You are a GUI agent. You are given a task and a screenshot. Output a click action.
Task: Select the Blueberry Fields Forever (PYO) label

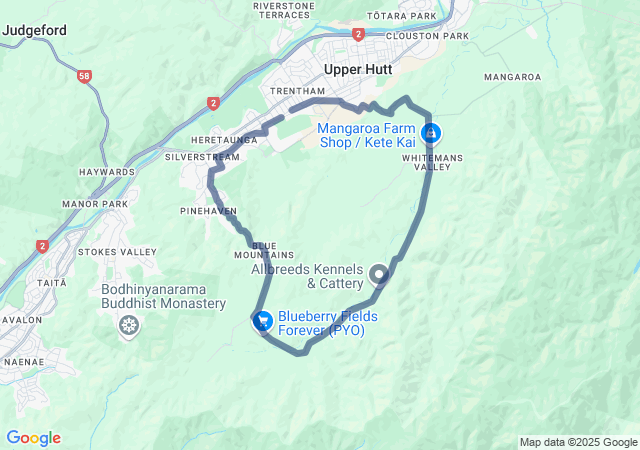pos(328,323)
